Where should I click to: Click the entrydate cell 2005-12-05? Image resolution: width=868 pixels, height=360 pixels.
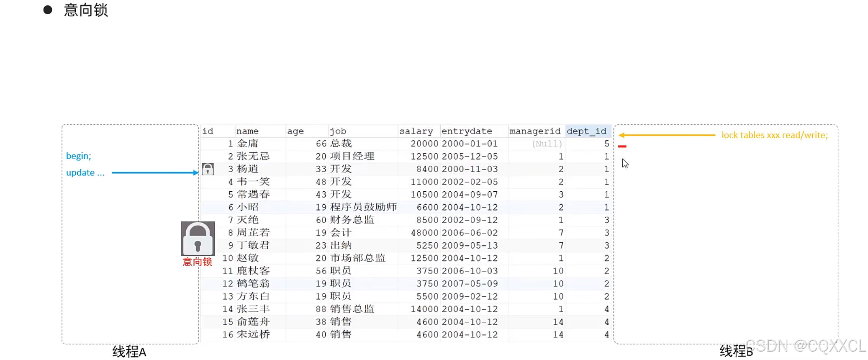click(x=470, y=156)
